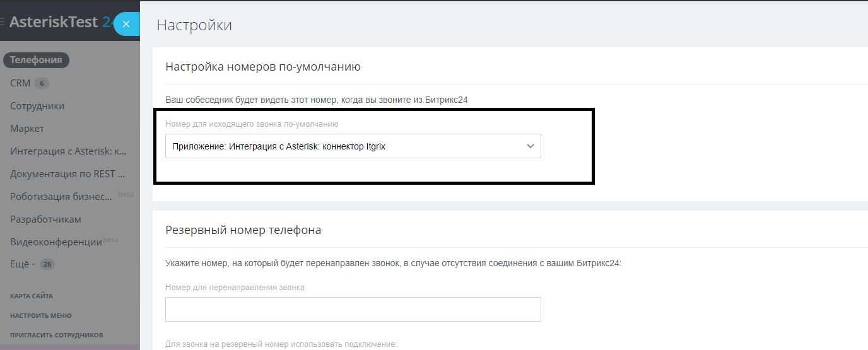Close the settings slider panel
Viewport: 868px width, 350px height.
(x=126, y=24)
